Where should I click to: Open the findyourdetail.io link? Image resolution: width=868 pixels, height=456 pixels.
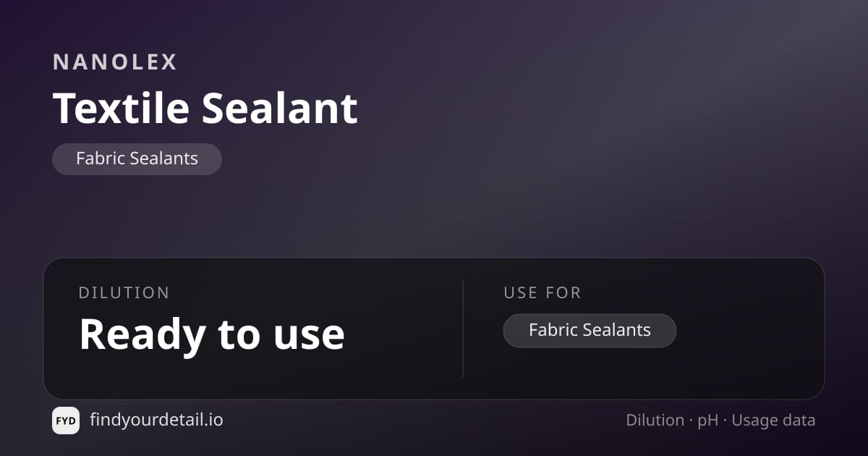156,420
